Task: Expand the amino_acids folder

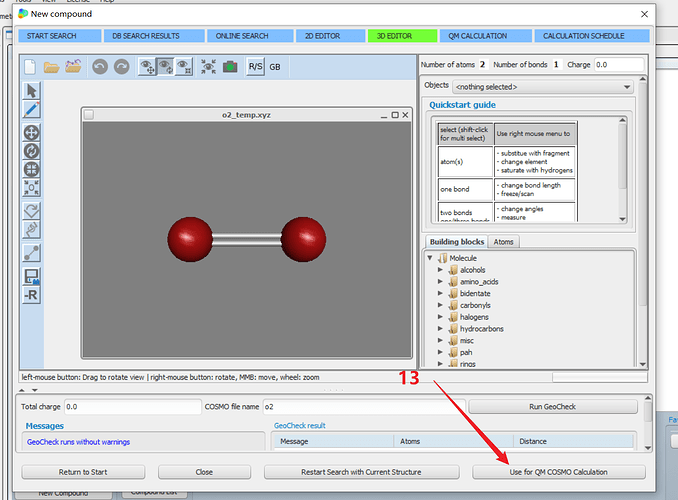Action: [440, 282]
